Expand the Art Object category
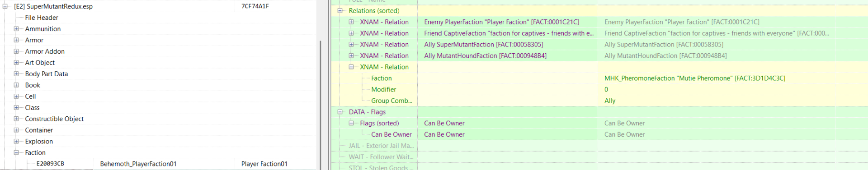Viewport: 868px width, 170px height. [x=16, y=63]
